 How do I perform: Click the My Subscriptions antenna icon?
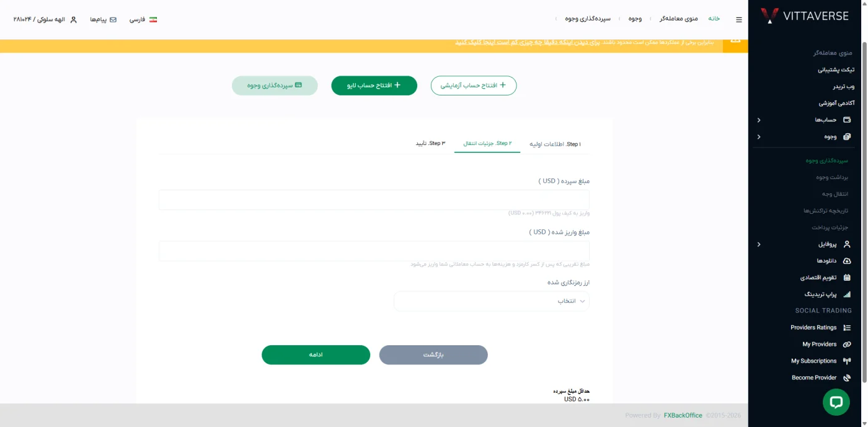point(847,361)
